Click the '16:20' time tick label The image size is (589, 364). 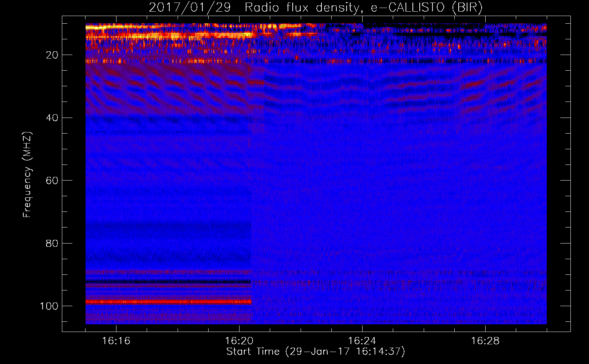coord(239,341)
